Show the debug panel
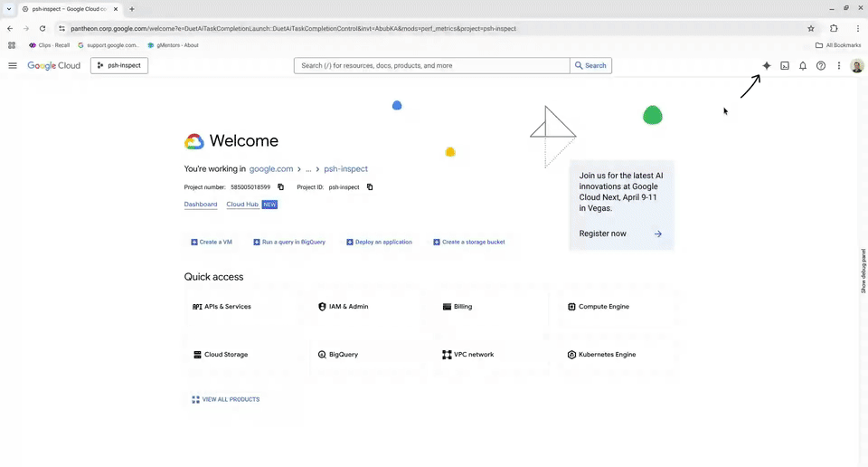Viewport: 868px width, 467px height. pyautogui.click(x=863, y=271)
